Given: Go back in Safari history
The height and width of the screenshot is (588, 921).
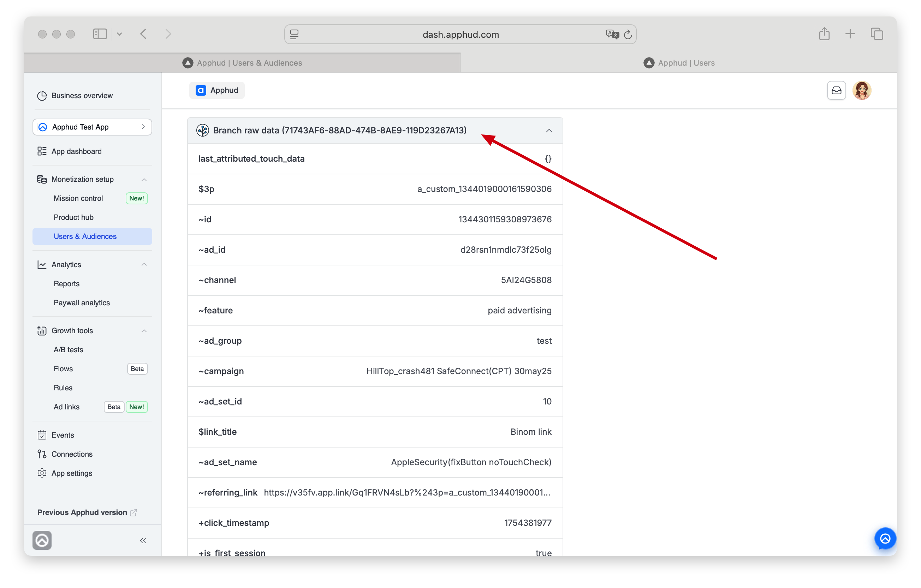Looking at the screenshot, I should click(143, 34).
